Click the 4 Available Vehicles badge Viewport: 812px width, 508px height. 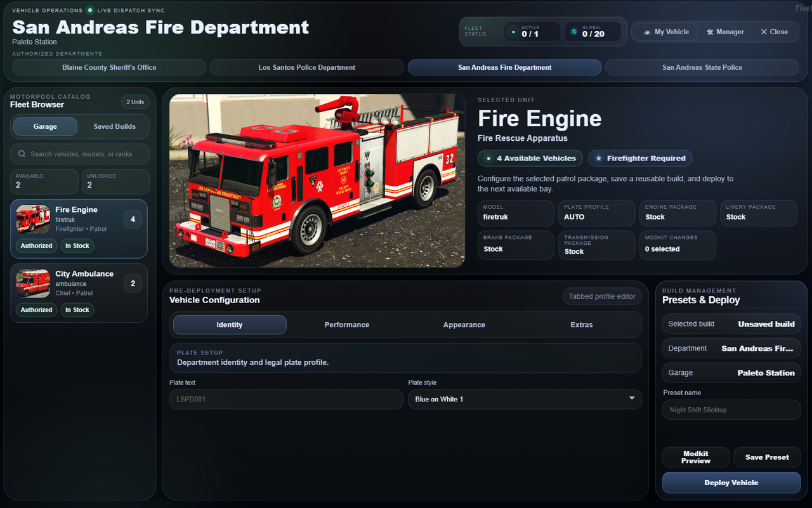coord(530,158)
